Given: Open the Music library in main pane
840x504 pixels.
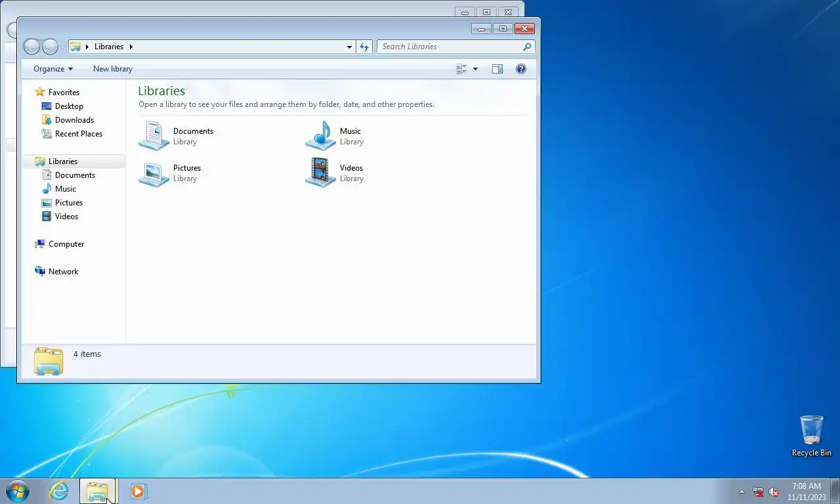Looking at the screenshot, I should click(x=335, y=136).
